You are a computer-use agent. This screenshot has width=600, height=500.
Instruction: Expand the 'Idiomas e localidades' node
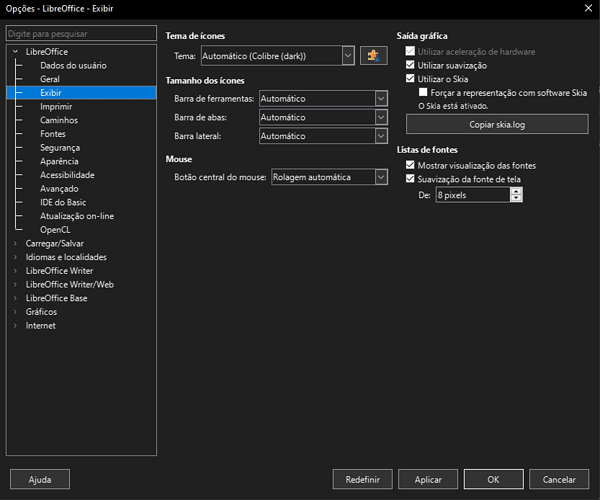click(x=15, y=257)
